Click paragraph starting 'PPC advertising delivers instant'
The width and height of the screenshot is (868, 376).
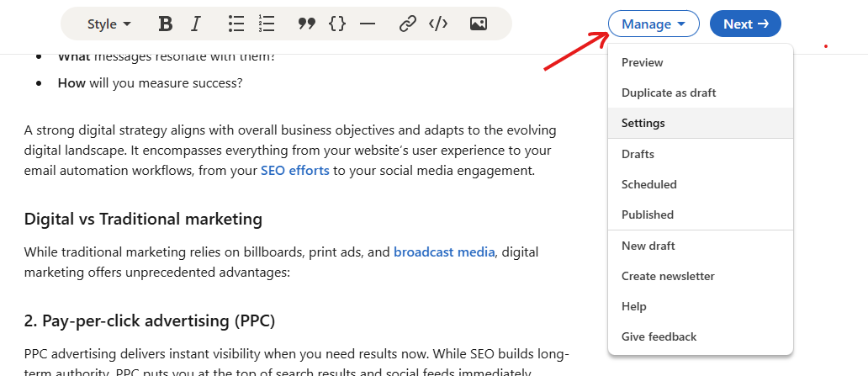pos(297,363)
